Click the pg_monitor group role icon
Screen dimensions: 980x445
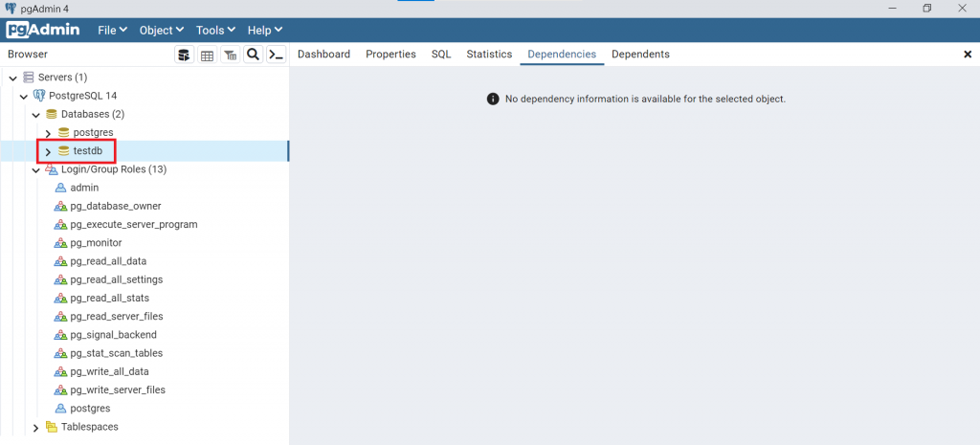click(60, 242)
